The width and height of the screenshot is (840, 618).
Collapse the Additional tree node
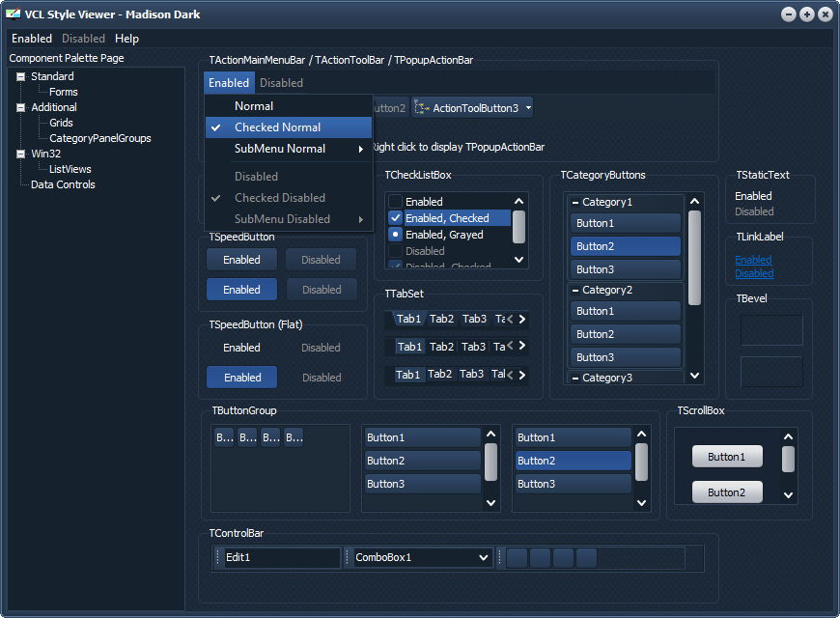(21, 108)
